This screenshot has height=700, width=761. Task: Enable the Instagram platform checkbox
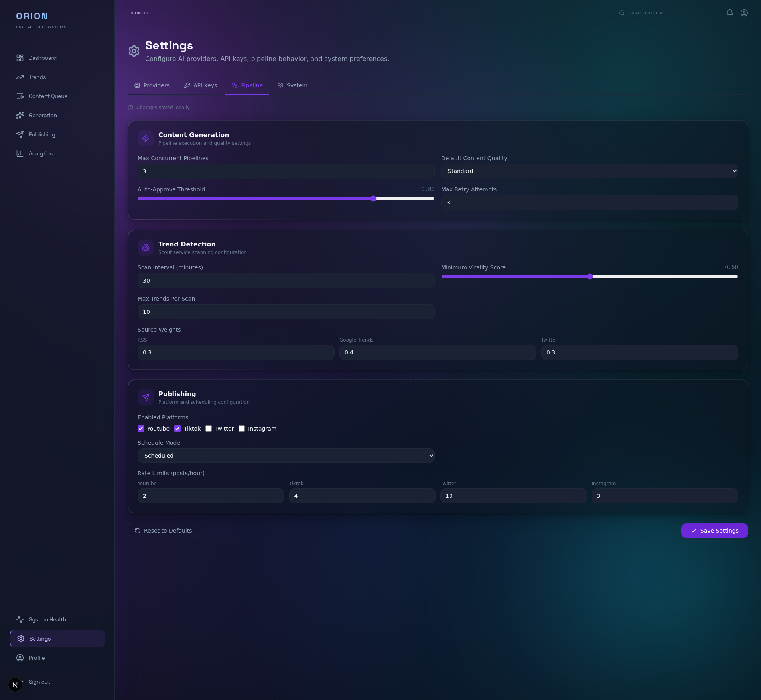coord(242,429)
